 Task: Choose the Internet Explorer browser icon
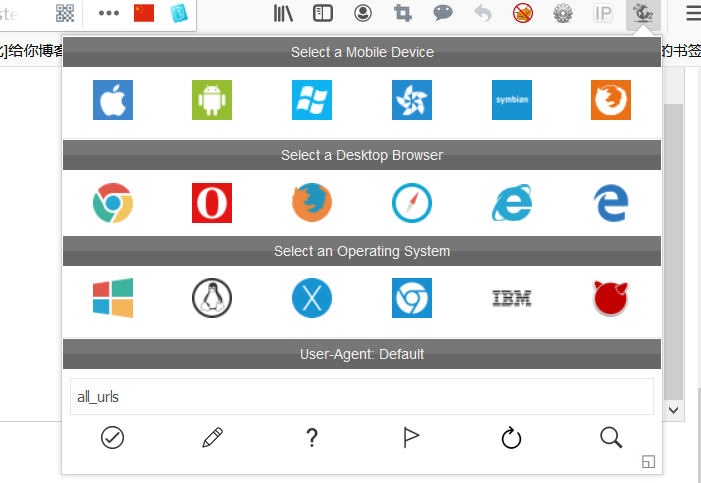click(x=512, y=203)
